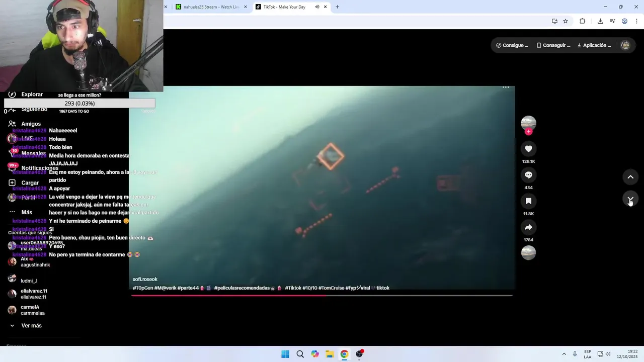Image resolution: width=644 pixels, height=362 pixels.
Task: Click the install app icon in address bar
Action: 554,21
